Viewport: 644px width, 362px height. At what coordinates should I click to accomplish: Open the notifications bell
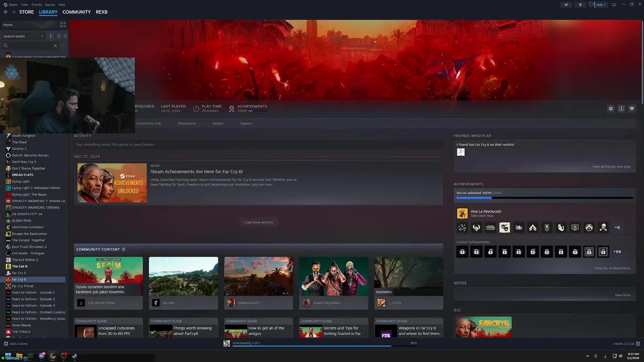click(x=580, y=5)
